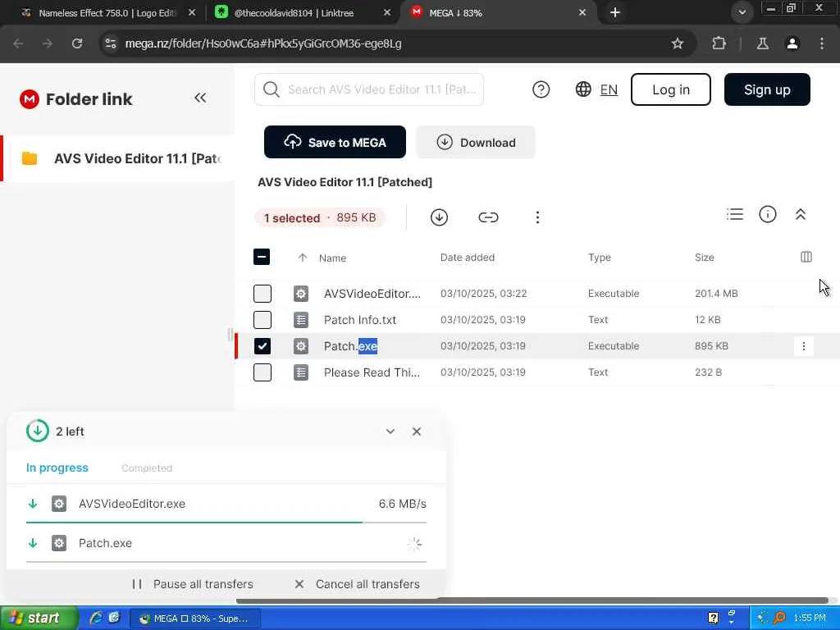
Task: Click the MEGA taskbar window button
Action: tap(195, 619)
